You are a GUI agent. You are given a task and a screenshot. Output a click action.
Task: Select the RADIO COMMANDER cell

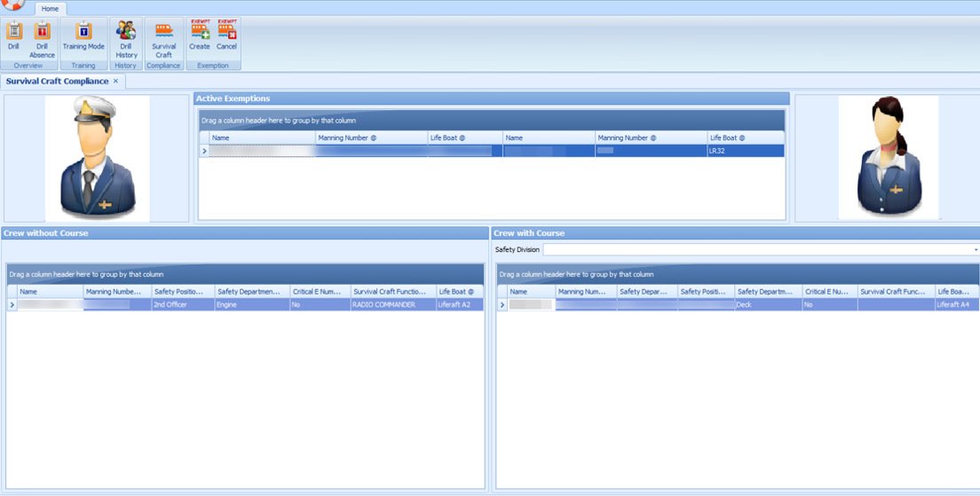(394, 305)
